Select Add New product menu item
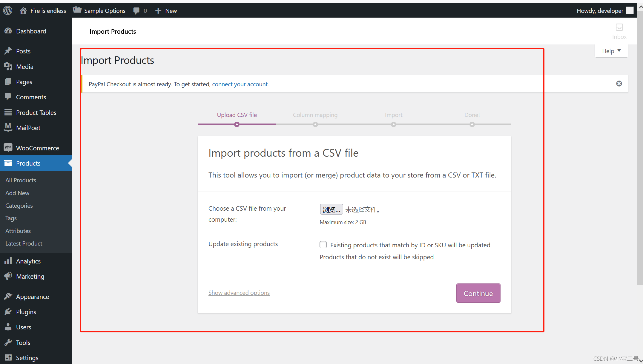Screen dimensions: 643x364 click(17, 193)
